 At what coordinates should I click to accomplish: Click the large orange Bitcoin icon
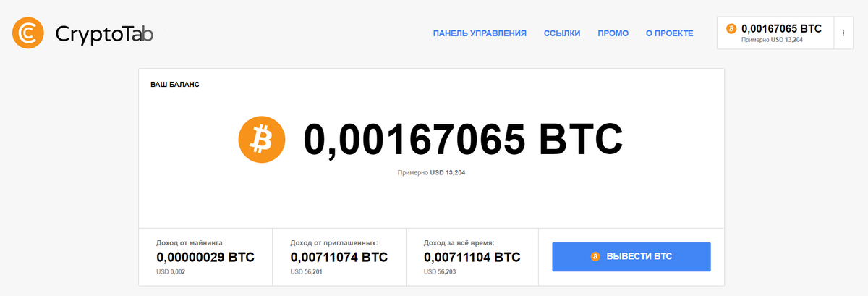pyautogui.click(x=258, y=140)
